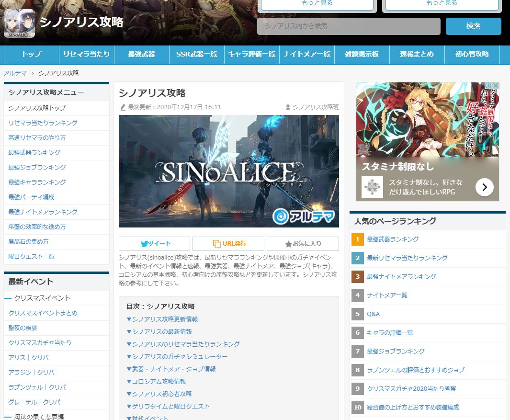Focus the シノアリス内から検索 search field
510x420 pixels.
349,26
